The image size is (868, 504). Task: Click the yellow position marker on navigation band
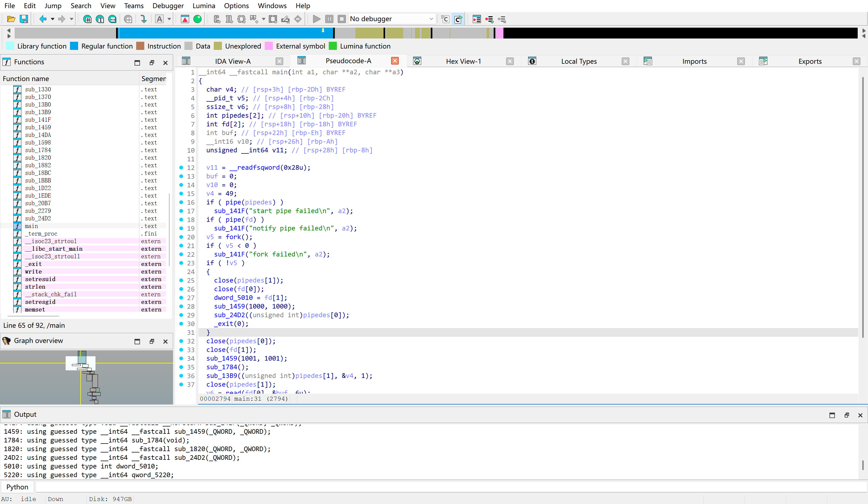[323, 30]
